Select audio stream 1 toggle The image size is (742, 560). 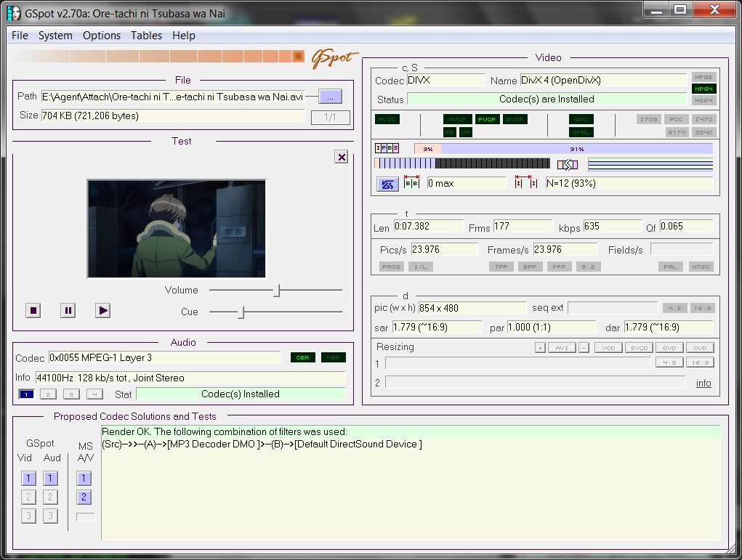(x=26, y=394)
